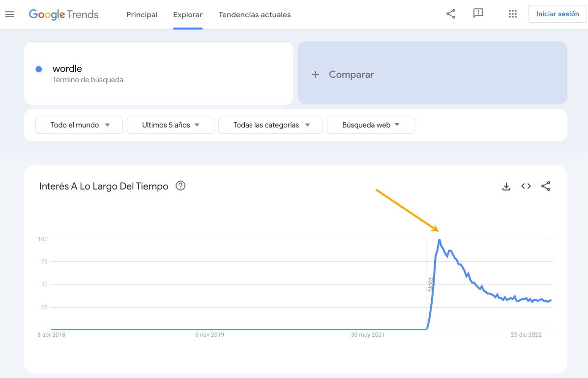The height and width of the screenshot is (378, 588).
Task: Expand the Ultimos 5 años time range selector
Action: tap(170, 125)
